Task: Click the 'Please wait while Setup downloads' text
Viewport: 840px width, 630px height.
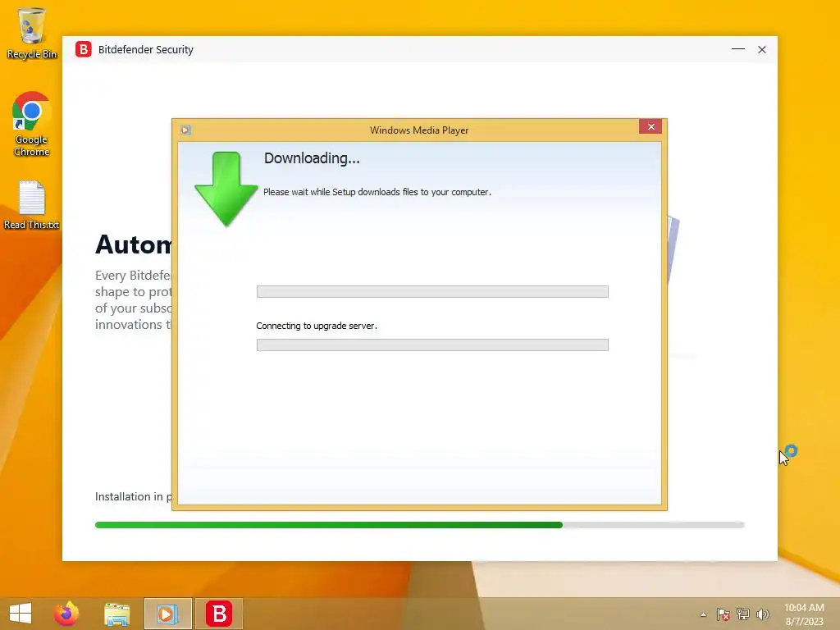Action: [377, 192]
